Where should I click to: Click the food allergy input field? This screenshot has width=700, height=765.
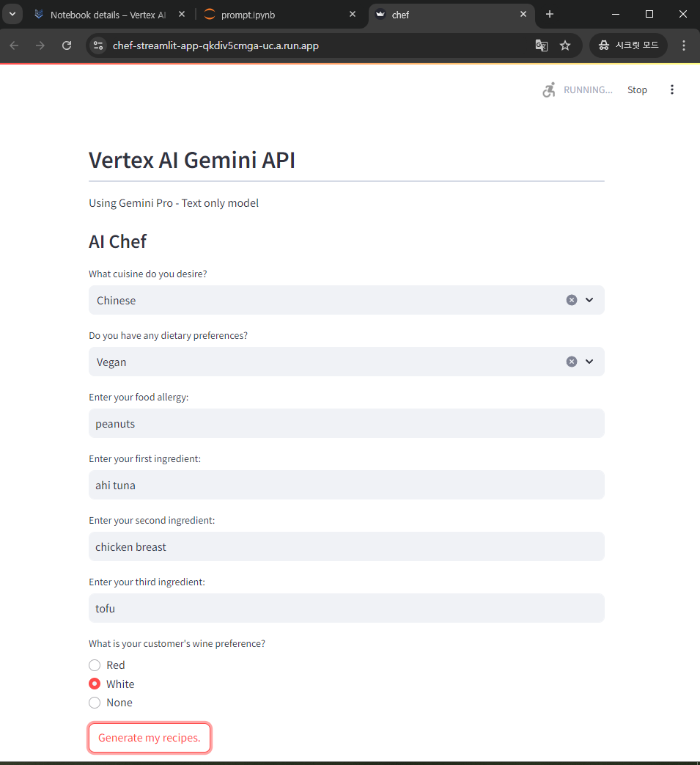tap(346, 423)
